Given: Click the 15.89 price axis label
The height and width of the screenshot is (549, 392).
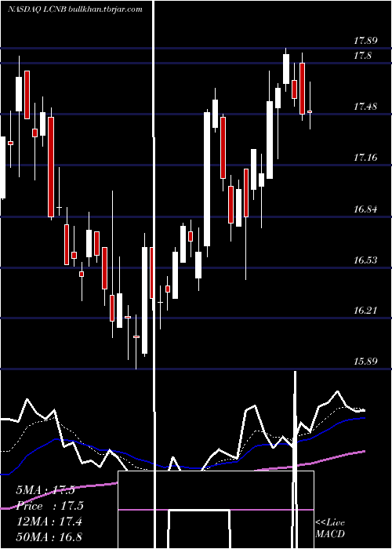Looking at the screenshot, I should click(365, 361).
